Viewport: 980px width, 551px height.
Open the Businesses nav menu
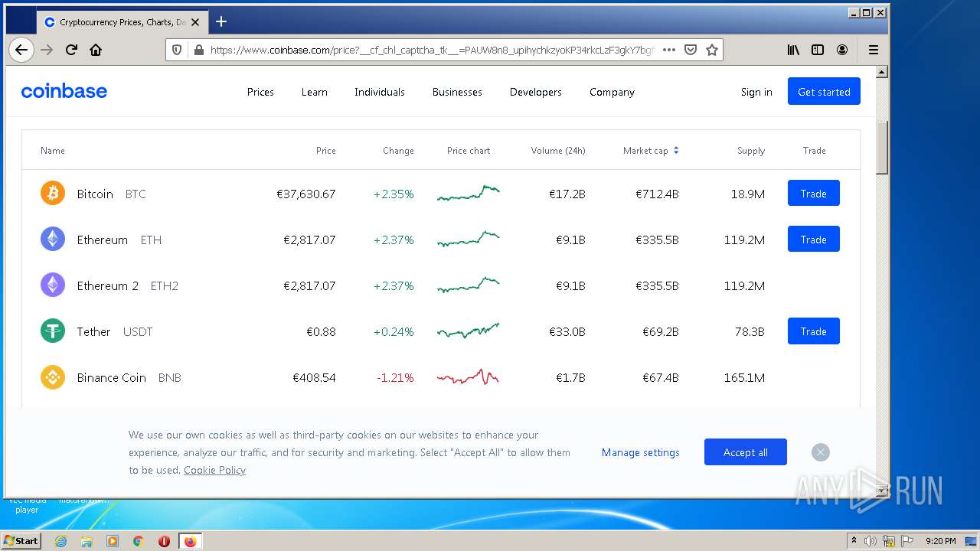[x=457, y=92]
